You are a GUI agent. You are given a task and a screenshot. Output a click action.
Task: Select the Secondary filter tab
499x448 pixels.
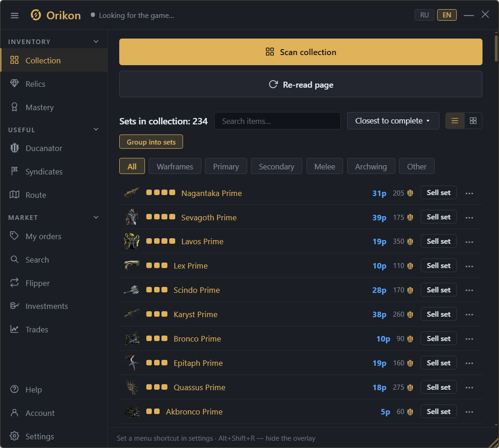(277, 166)
